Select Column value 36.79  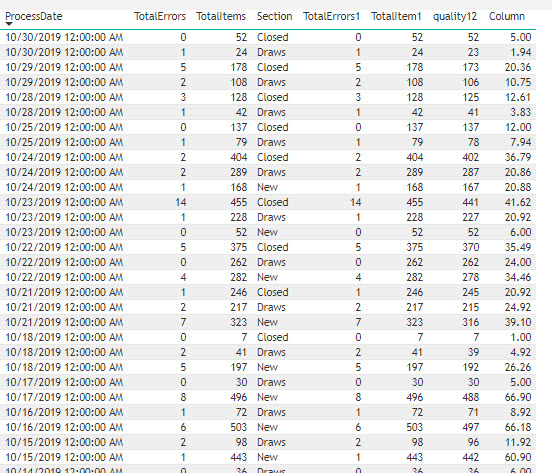pyautogui.click(x=518, y=157)
